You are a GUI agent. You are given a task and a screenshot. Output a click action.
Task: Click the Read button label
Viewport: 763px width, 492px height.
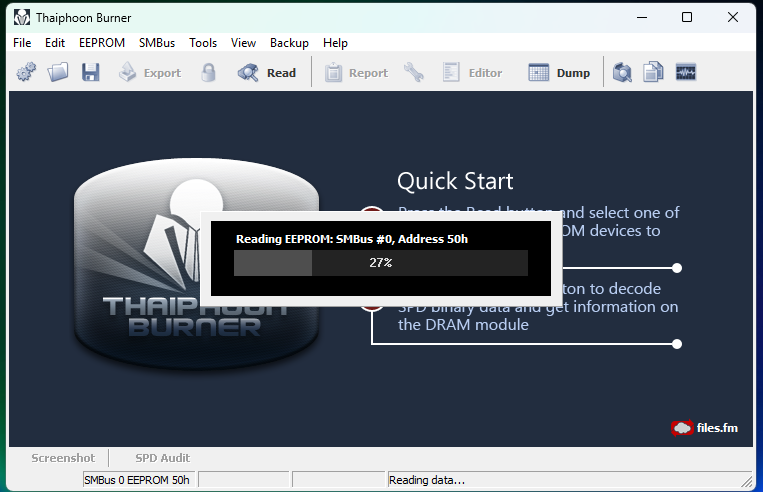tap(281, 73)
